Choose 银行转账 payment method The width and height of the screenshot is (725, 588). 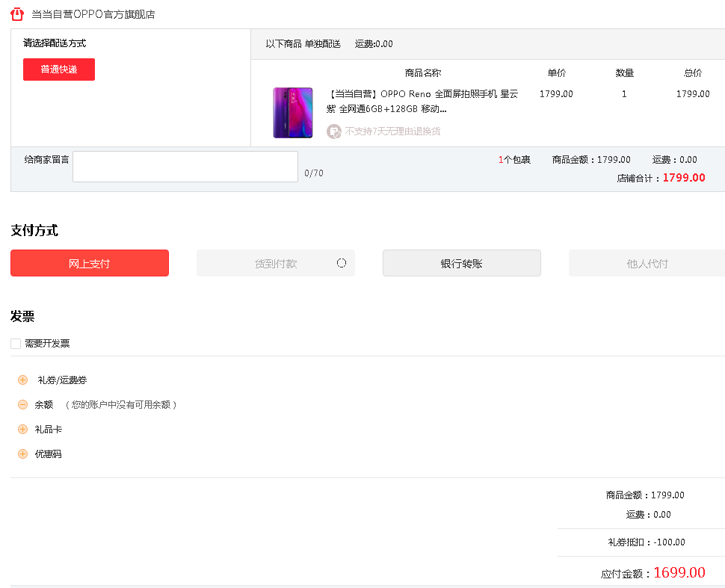pos(461,263)
